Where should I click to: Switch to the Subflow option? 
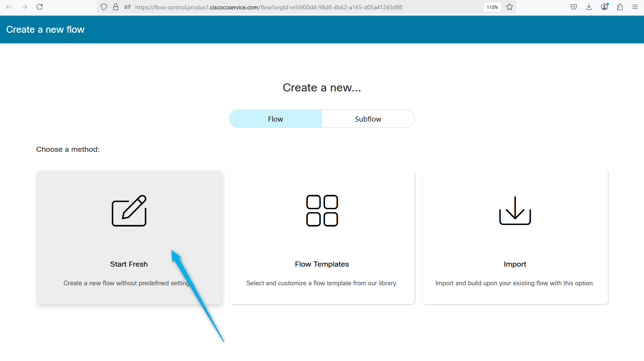pos(368,119)
